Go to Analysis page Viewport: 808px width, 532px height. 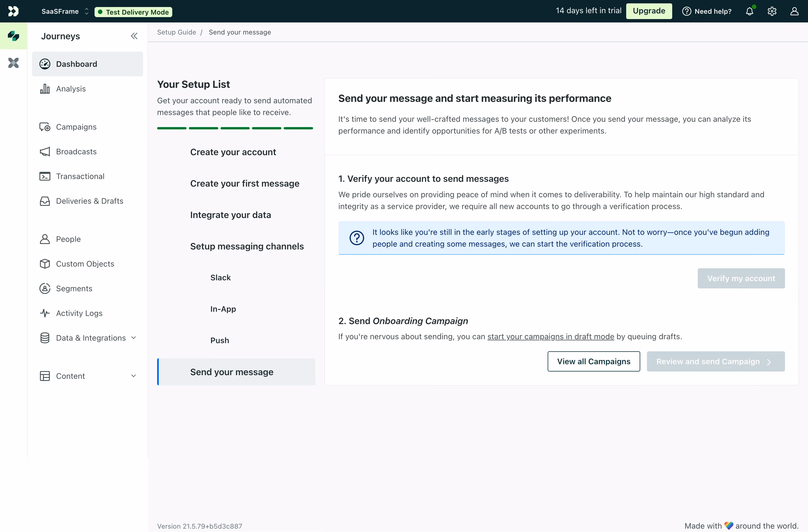(87, 89)
